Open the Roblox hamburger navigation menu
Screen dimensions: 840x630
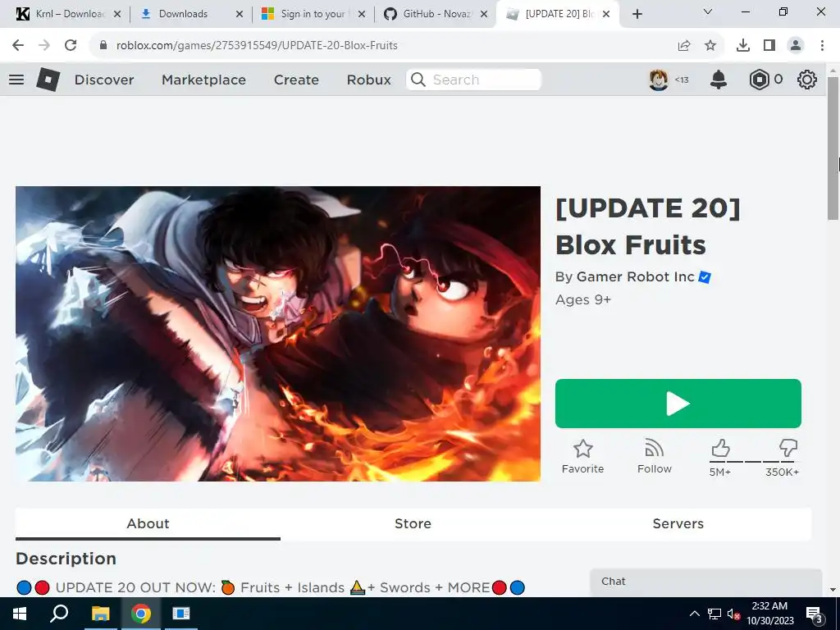tap(16, 80)
